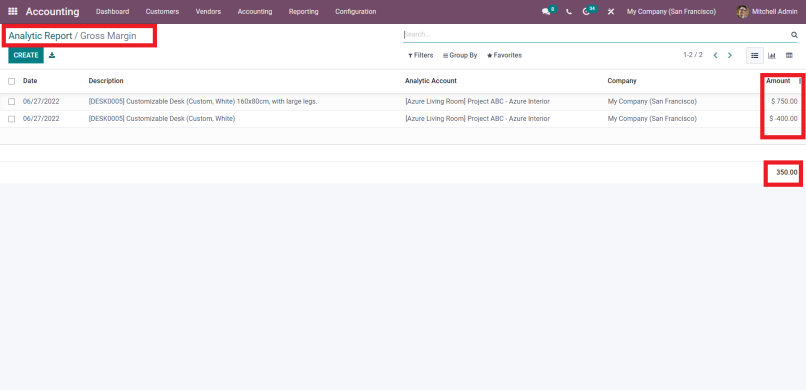This screenshot has width=806, height=390.
Task: Open the Group By dropdown
Action: click(x=460, y=55)
